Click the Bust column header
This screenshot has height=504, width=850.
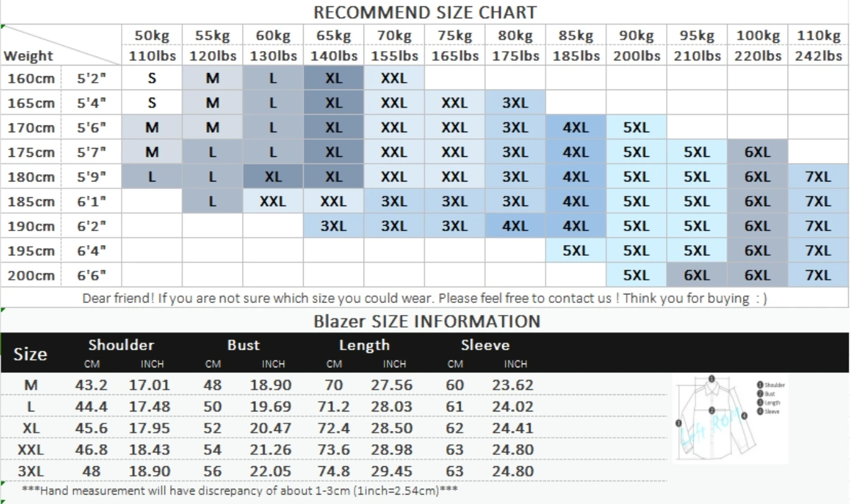coord(243,345)
